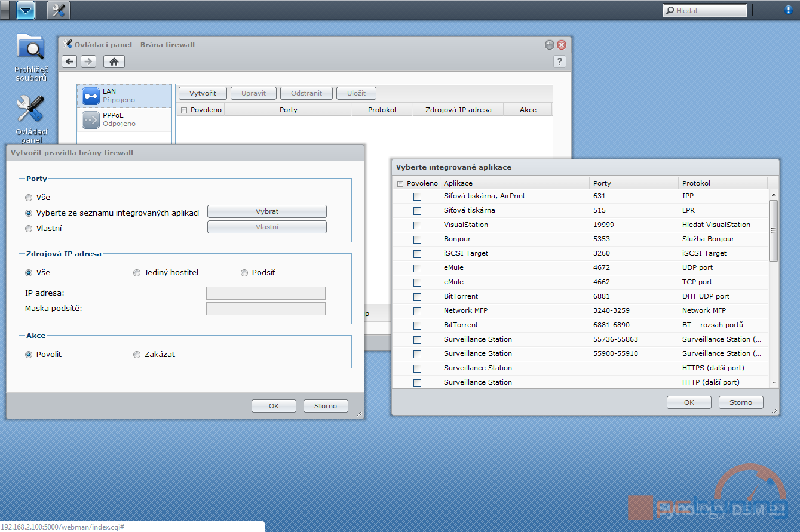
Task: Check Surveillance Station 55736-55863 checkbox
Action: click(x=417, y=340)
